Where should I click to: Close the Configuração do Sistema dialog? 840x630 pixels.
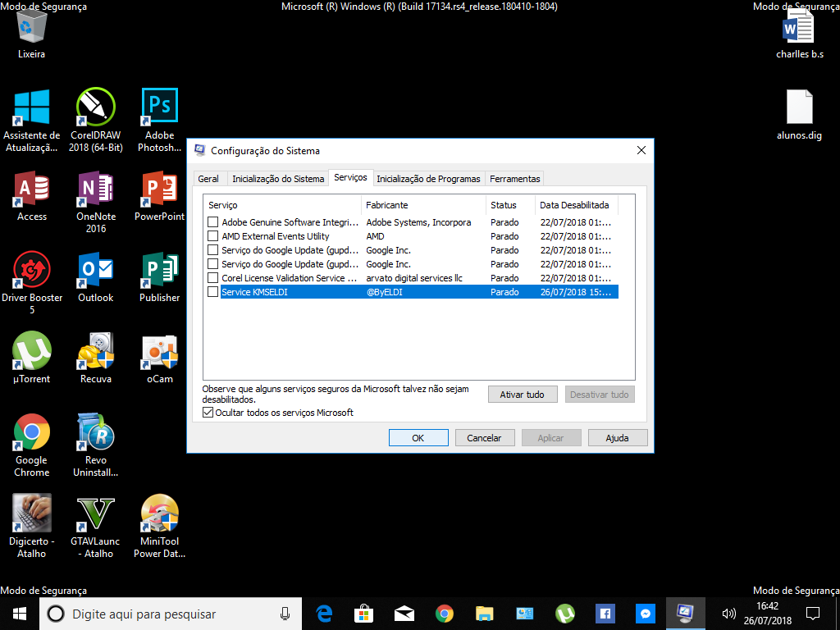pyautogui.click(x=641, y=151)
